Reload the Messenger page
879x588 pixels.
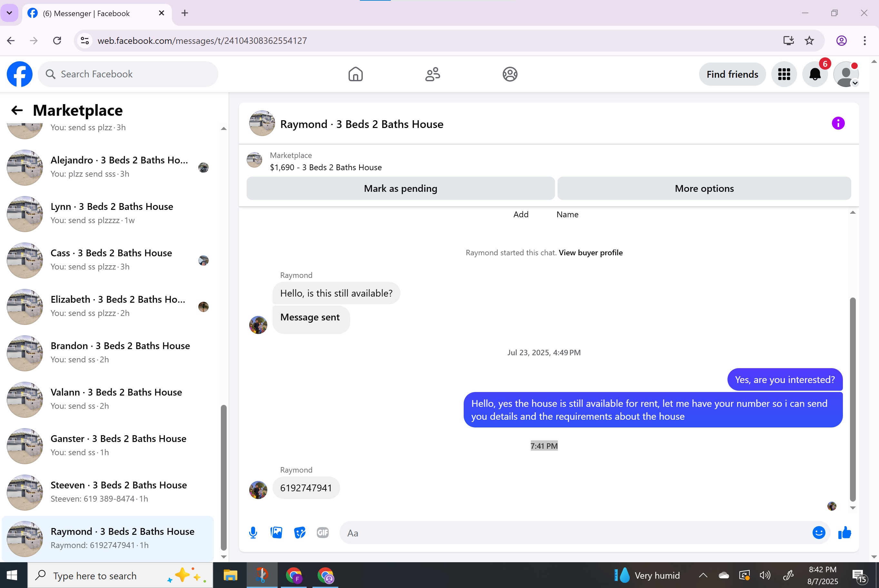(57, 41)
